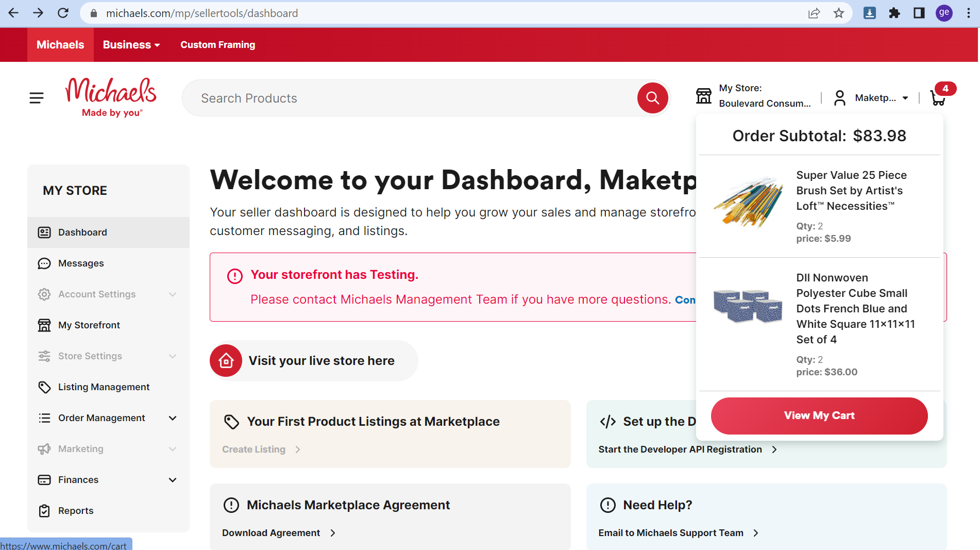Open the Chrome profile avatar
980x550 pixels.
tap(944, 13)
